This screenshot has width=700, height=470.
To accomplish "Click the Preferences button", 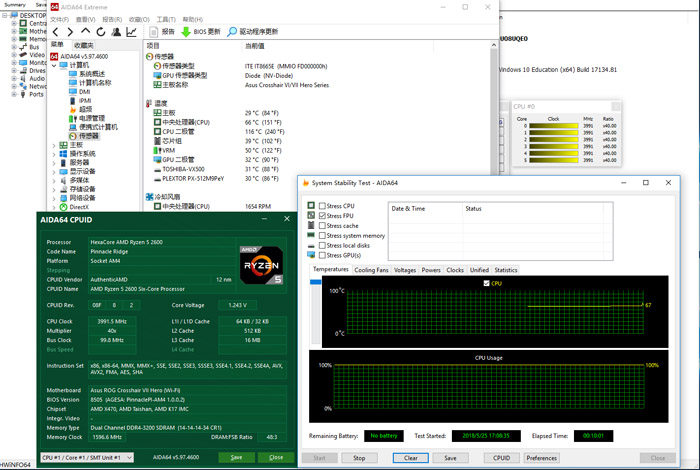I will pyautogui.click(x=541, y=457).
